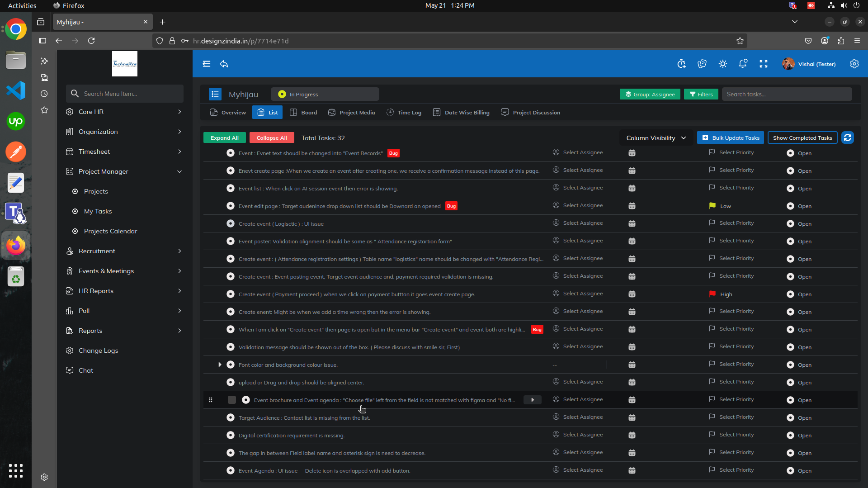
Task: Expand the Font color and background subtask arrow
Action: point(220,365)
